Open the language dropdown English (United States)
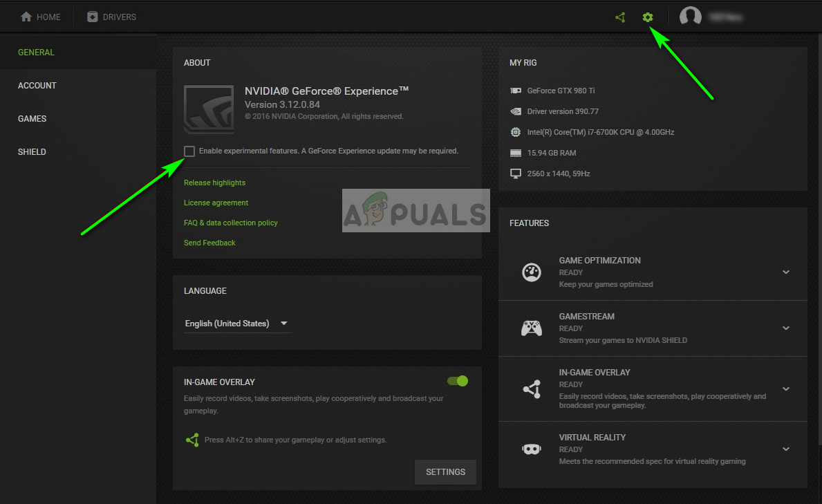Image resolution: width=822 pixels, height=504 pixels. (x=238, y=324)
